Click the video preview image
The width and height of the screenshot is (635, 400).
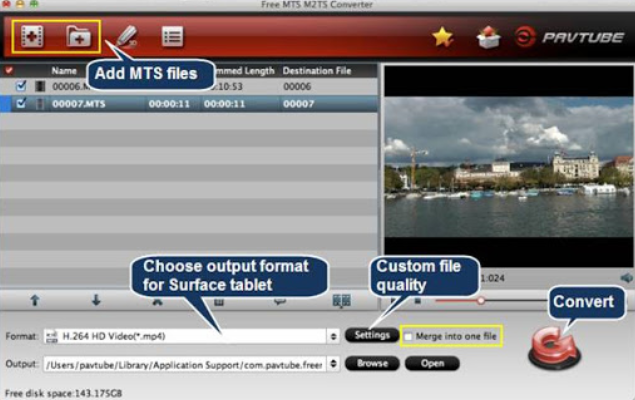508,167
